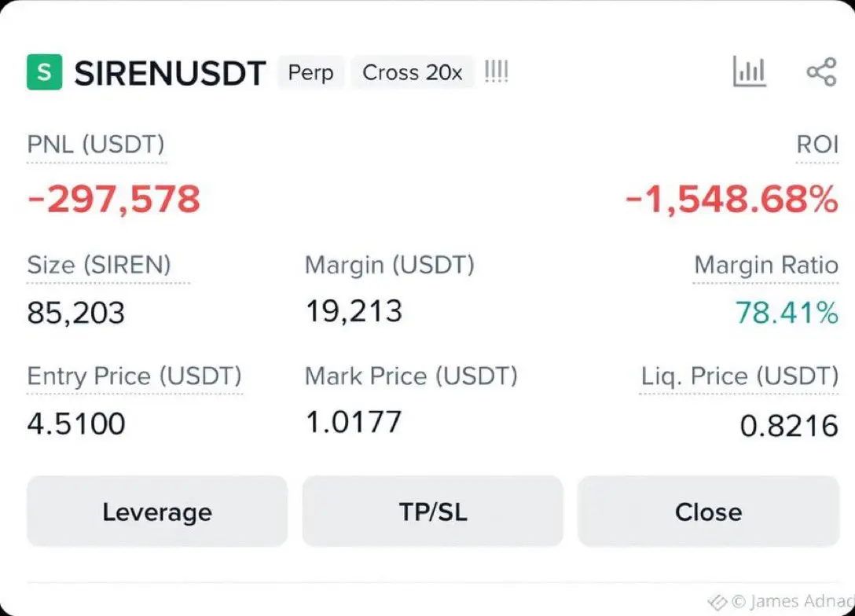855x616 pixels.
Task: Click the green SIREN coin icon
Action: [x=44, y=72]
